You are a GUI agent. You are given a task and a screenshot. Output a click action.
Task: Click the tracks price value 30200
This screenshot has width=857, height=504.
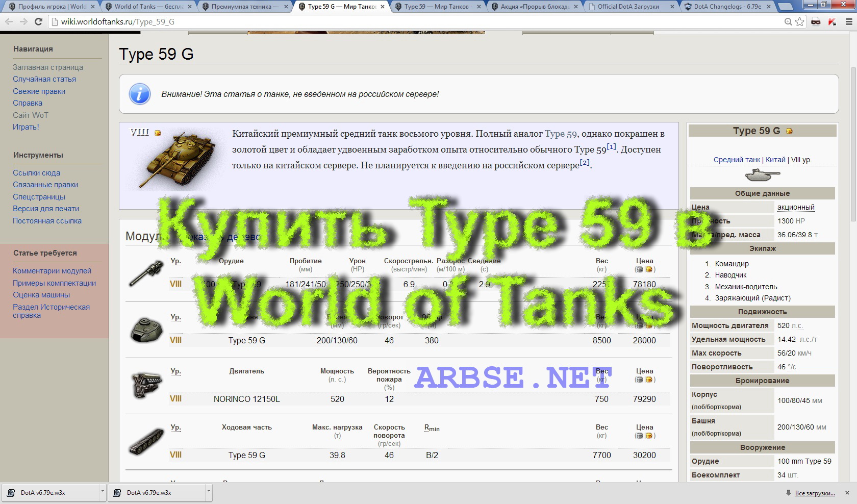point(644,456)
